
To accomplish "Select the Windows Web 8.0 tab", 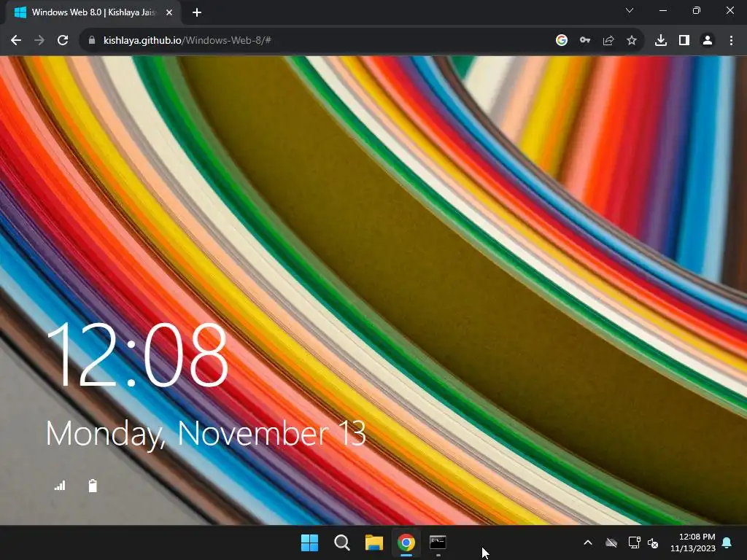I will [93, 12].
